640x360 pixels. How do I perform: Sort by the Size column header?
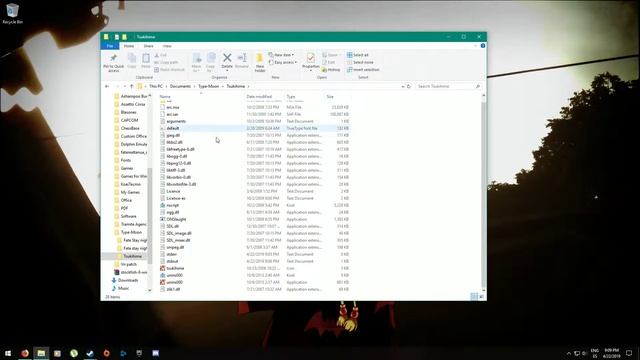click(330, 97)
